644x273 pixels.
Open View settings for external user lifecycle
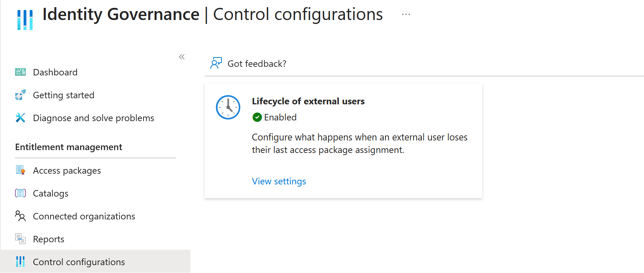click(x=279, y=181)
